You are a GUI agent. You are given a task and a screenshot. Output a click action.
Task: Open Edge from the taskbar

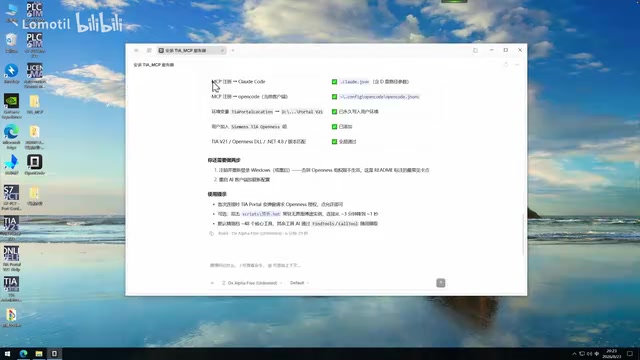coord(23,353)
